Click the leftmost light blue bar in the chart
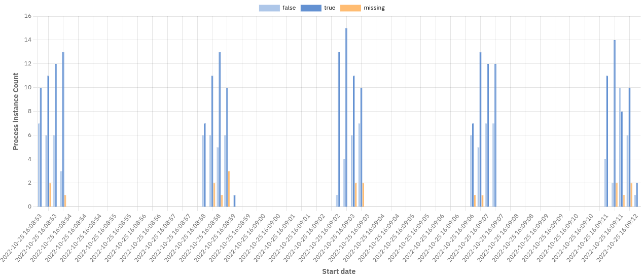 (x=39, y=165)
